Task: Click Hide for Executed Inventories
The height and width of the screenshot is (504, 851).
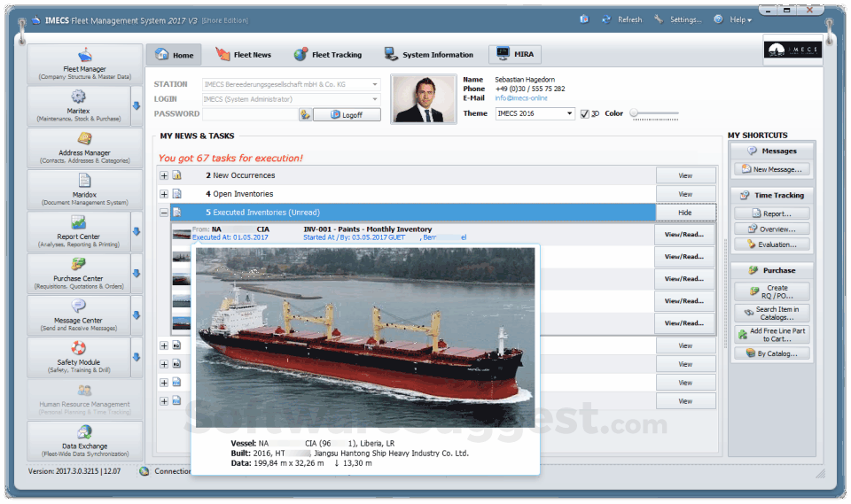Action: coord(685,213)
